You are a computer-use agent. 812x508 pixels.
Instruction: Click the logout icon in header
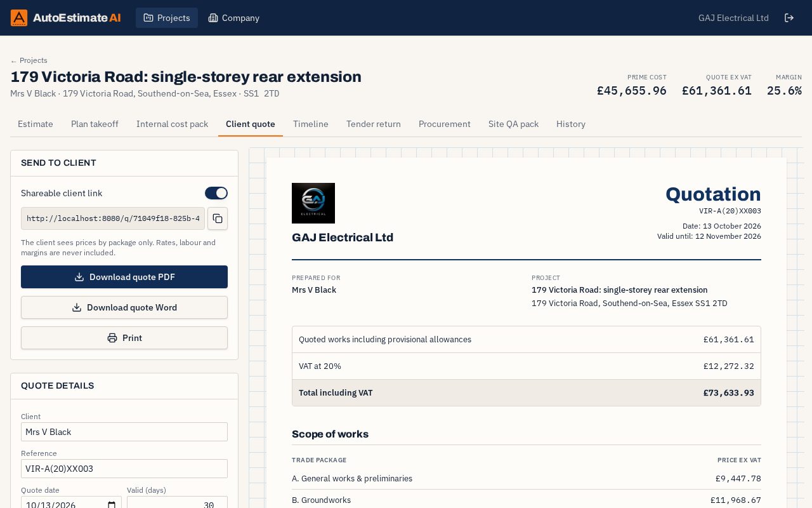tap(789, 18)
